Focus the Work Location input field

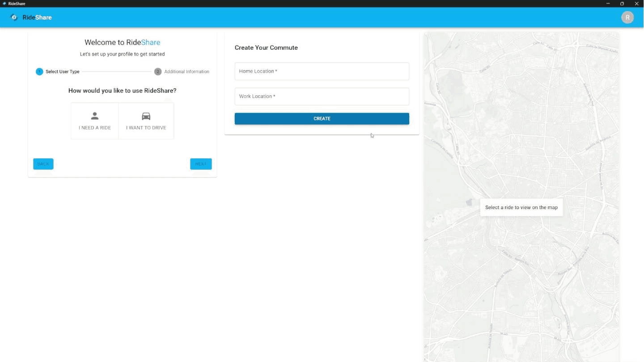coord(322,97)
